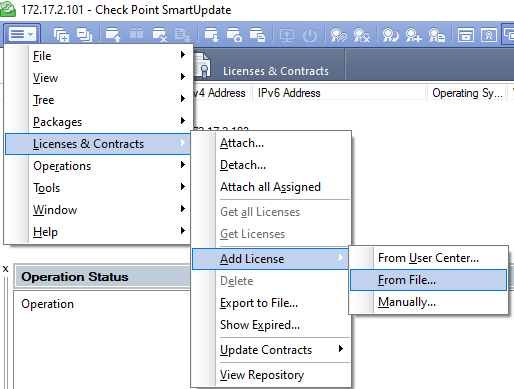The width and height of the screenshot is (514, 389).
Task: Expand the Packages submenu arrow
Action: coord(183,120)
